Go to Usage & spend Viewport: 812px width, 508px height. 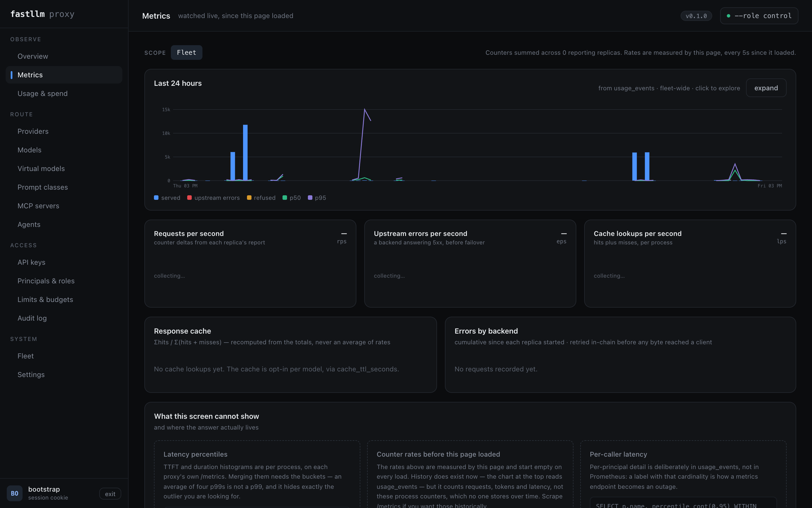[64, 93]
